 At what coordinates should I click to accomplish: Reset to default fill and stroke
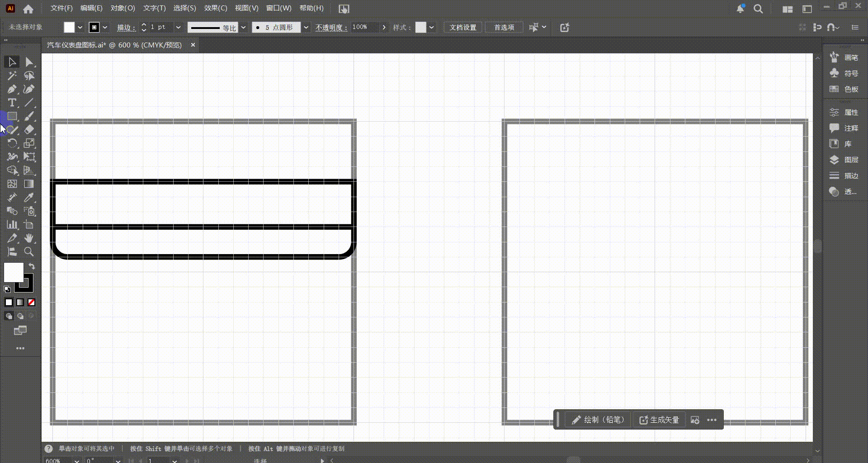(x=7, y=289)
